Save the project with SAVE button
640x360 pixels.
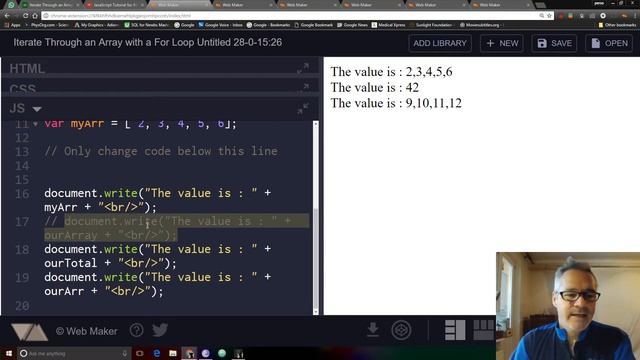click(554, 43)
